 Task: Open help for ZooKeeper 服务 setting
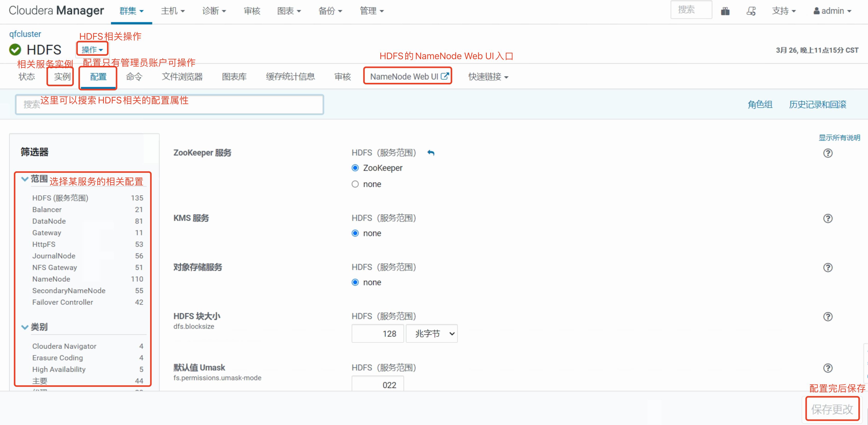(828, 153)
